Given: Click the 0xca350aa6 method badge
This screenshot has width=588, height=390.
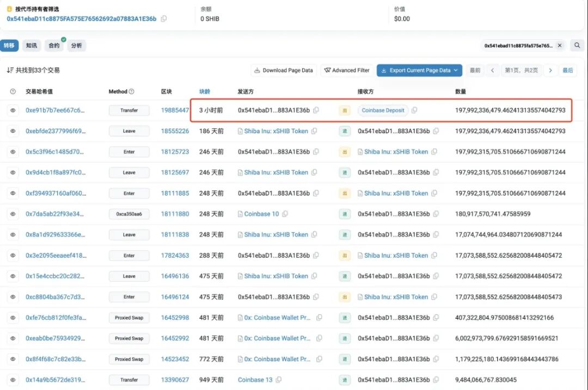Looking at the screenshot, I should [x=129, y=214].
